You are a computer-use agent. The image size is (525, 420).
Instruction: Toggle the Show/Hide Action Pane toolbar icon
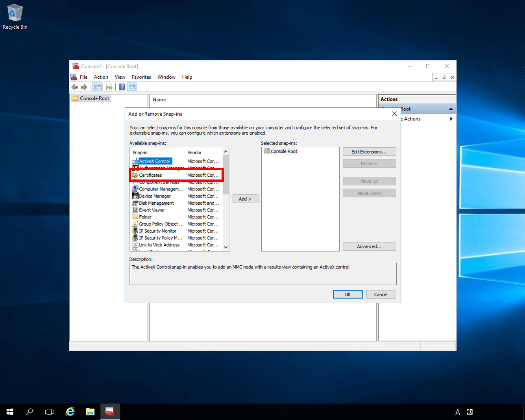tap(132, 87)
